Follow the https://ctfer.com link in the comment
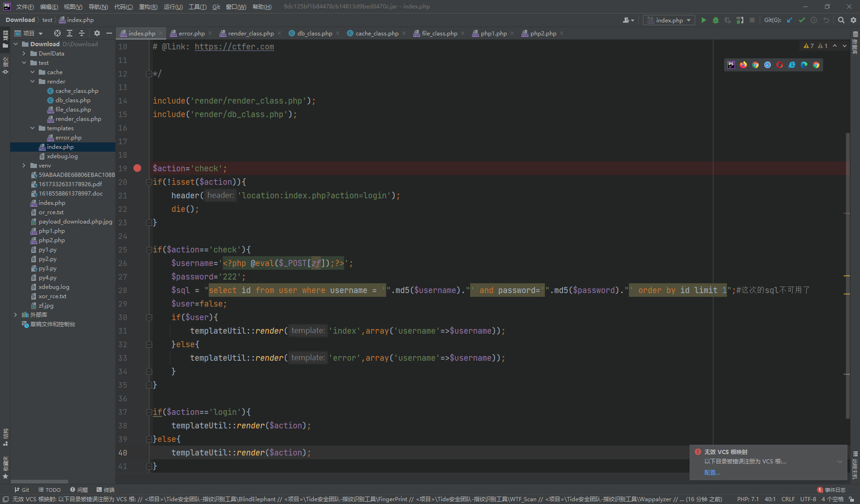The image size is (860, 504). pyautogui.click(x=234, y=47)
